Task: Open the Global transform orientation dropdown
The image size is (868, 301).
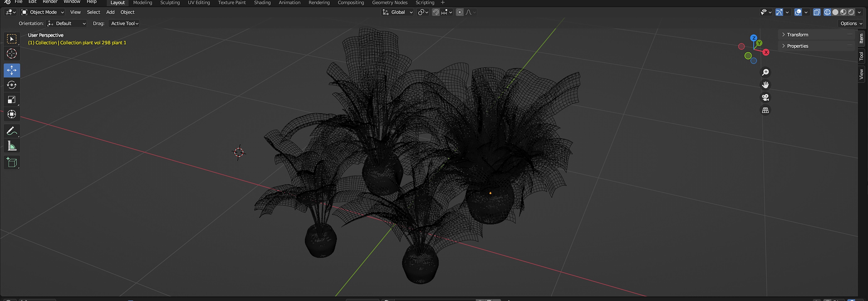Action: [397, 12]
